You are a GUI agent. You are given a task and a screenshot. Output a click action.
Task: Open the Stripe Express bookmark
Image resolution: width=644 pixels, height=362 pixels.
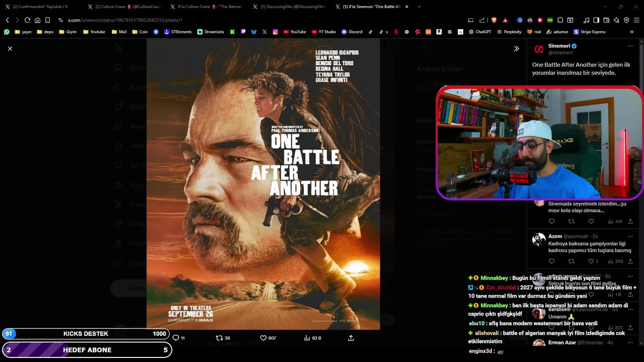click(589, 32)
